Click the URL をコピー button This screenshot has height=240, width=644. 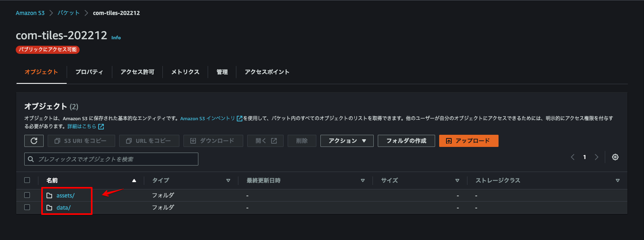149,141
